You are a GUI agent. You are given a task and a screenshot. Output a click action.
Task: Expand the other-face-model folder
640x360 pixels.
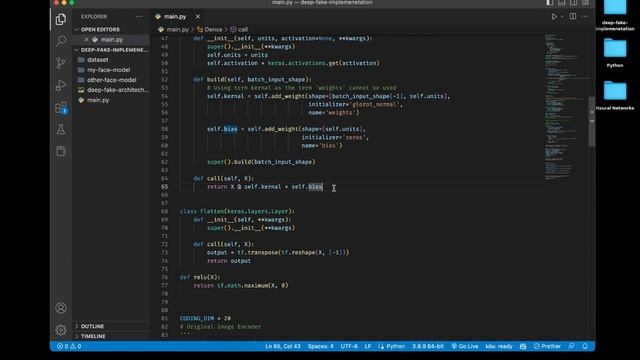pyautogui.click(x=111, y=80)
